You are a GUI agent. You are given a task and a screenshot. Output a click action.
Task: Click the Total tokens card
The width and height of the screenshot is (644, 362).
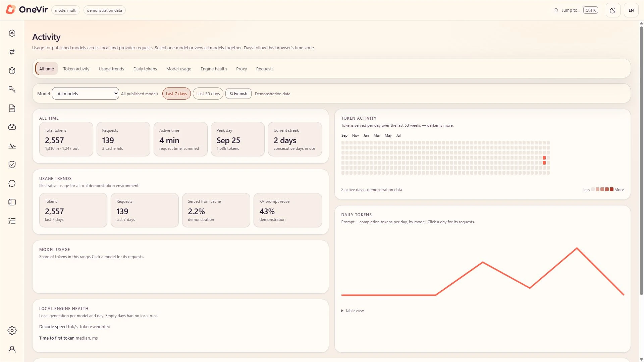pos(66,139)
